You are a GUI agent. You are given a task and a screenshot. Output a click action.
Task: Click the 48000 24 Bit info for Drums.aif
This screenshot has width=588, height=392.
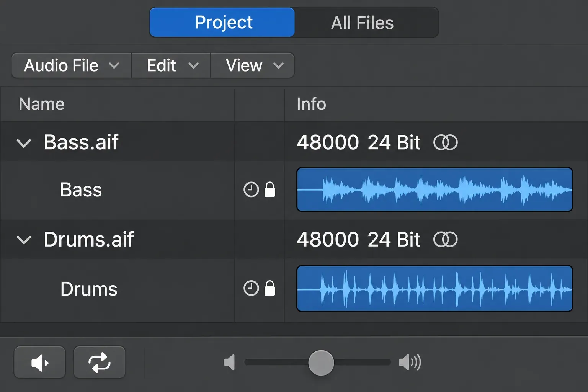(359, 240)
